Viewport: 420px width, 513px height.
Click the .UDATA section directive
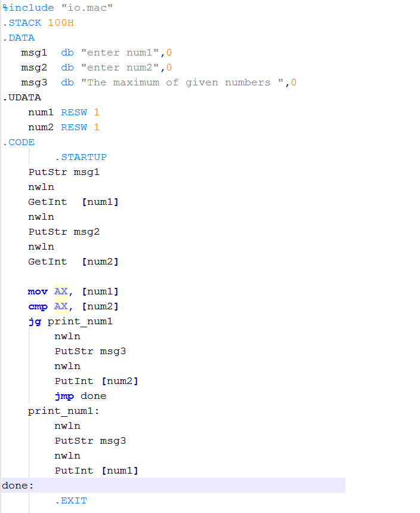pyautogui.click(x=22, y=97)
